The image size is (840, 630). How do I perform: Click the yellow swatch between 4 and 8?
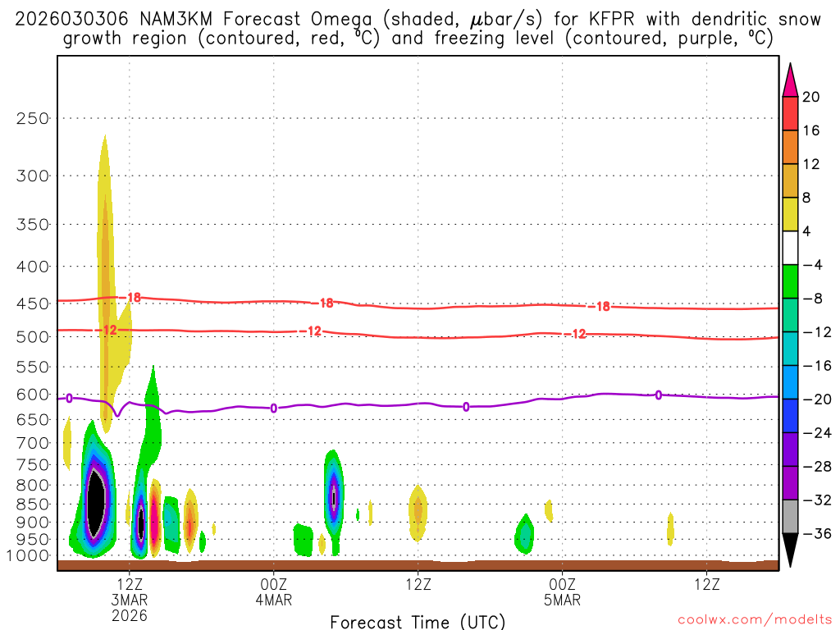[x=790, y=214]
